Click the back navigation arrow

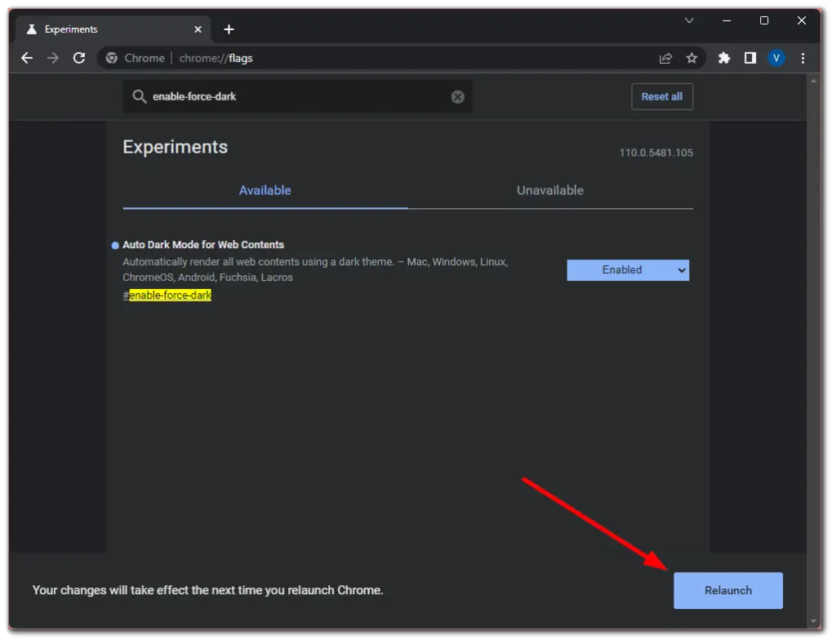[27, 58]
